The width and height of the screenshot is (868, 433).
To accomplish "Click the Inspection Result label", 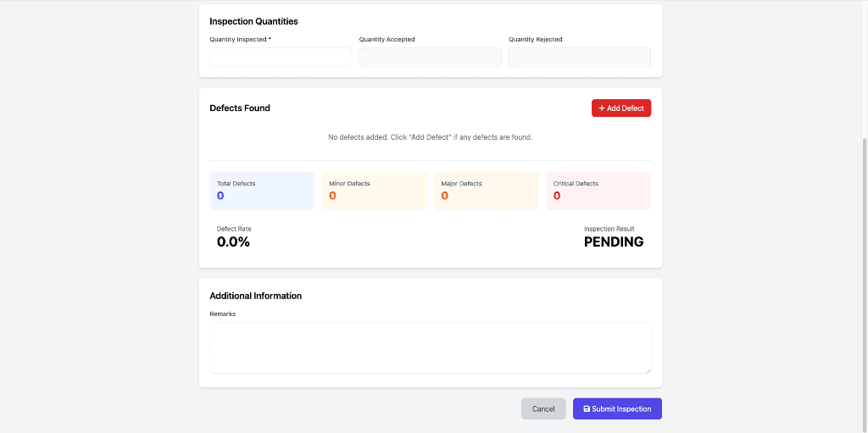I will (609, 229).
